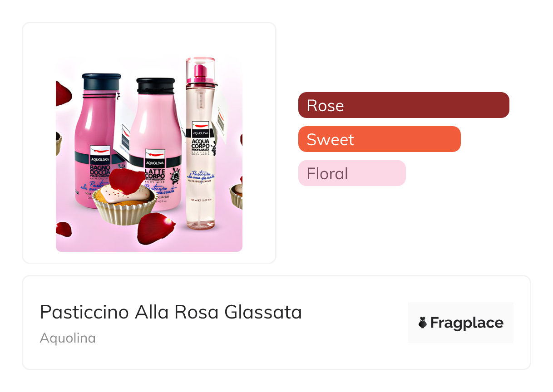This screenshot has width=553, height=392.
Task: Click the black cap of Latte Corpo bottle
Action: 156,85
